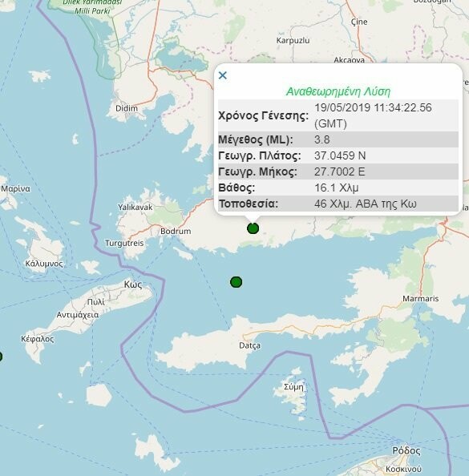This screenshot has width=469, height=476.
Task: Click the Bodrum city label
Action: [176, 232]
